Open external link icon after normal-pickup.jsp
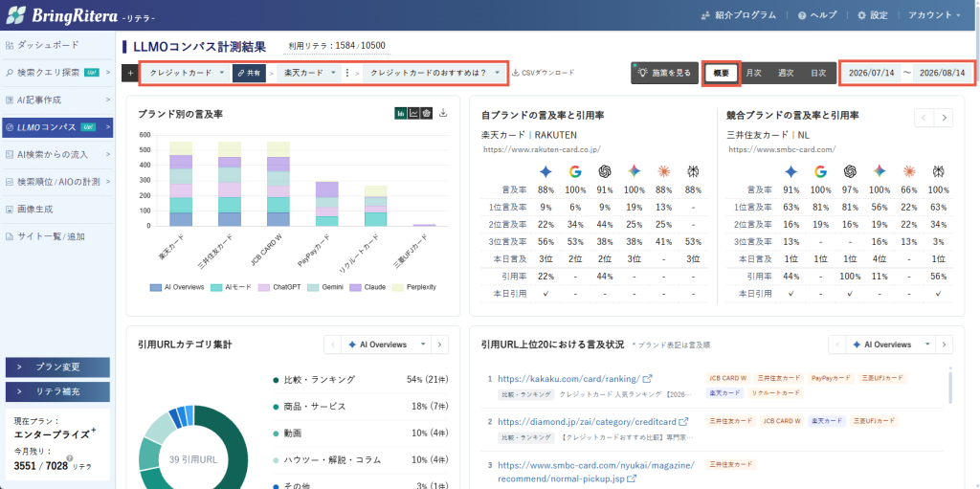Screen dimensions: 980x489 point(632,478)
